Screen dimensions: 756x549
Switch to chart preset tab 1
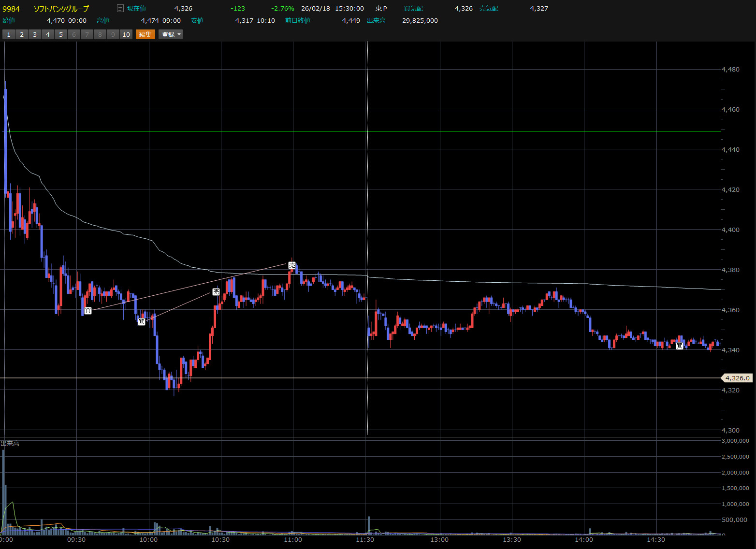(x=9, y=34)
